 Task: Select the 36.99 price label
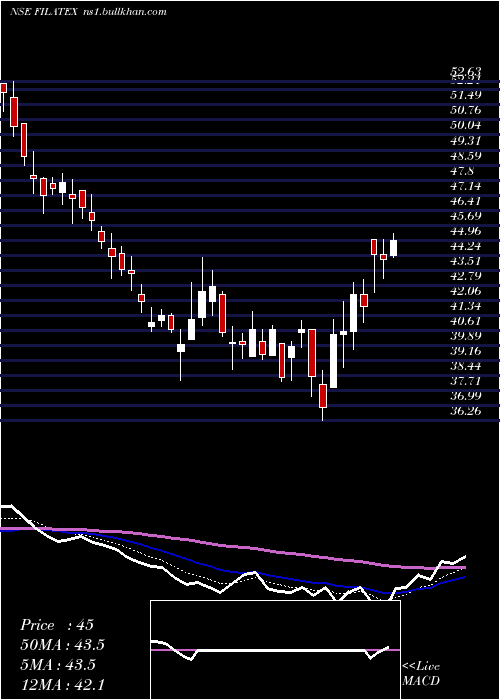465,396
